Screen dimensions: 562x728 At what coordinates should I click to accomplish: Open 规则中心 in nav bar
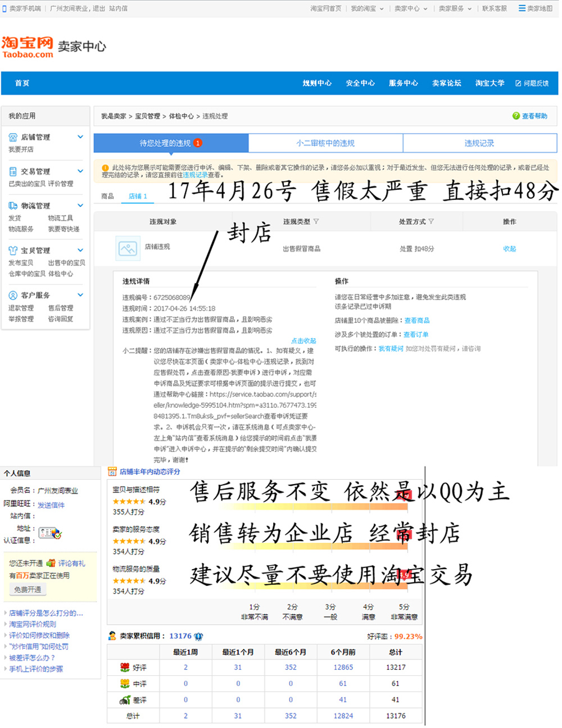point(317,83)
